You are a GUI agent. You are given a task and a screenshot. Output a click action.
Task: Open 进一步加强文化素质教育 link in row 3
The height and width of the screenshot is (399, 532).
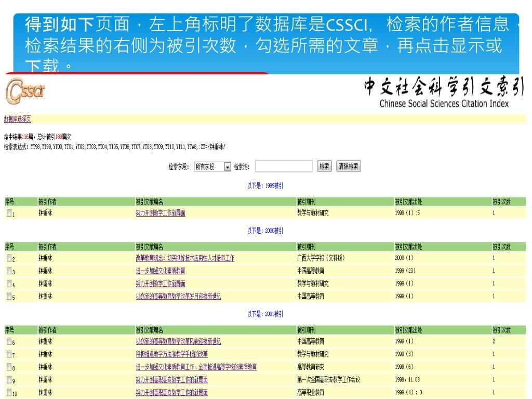pos(161,271)
